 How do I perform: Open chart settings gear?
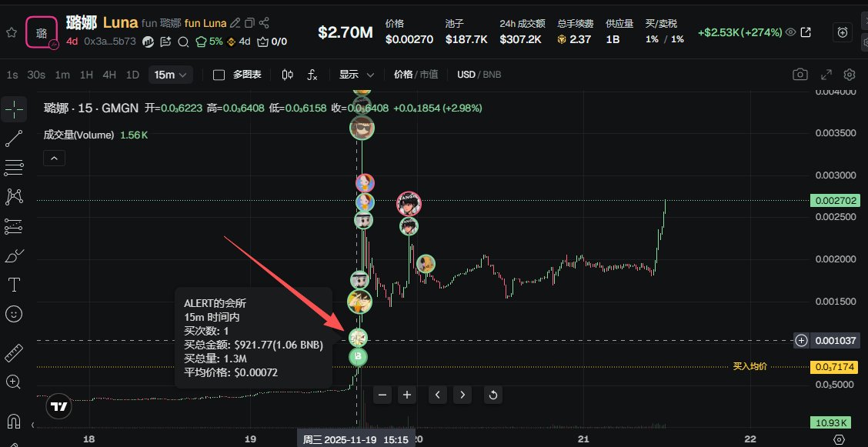pyautogui.click(x=850, y=74)
